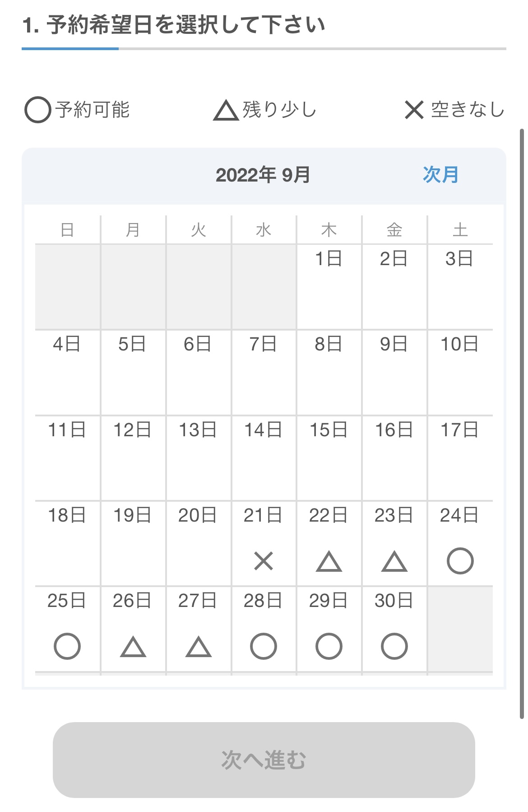The width and height of the screenshot is (528, 812).
Task: Select the circle icon on the 28th
Action: (x=264, y=646)
